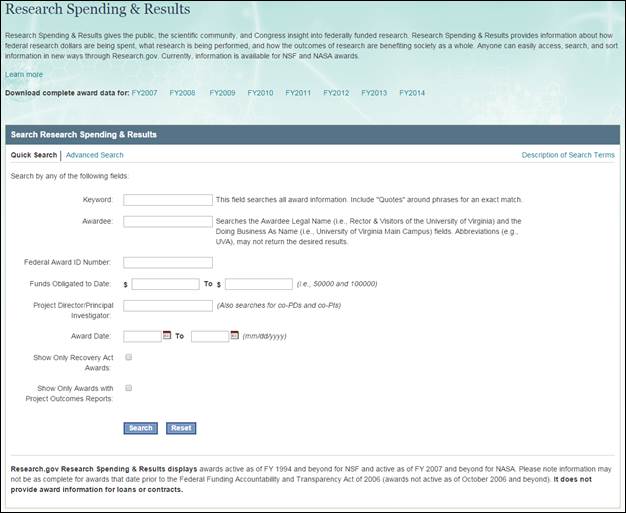The height and width of the screenshot is (513, 626).
Task: Click into the Keyword text field
Action: tap(168, 200)
